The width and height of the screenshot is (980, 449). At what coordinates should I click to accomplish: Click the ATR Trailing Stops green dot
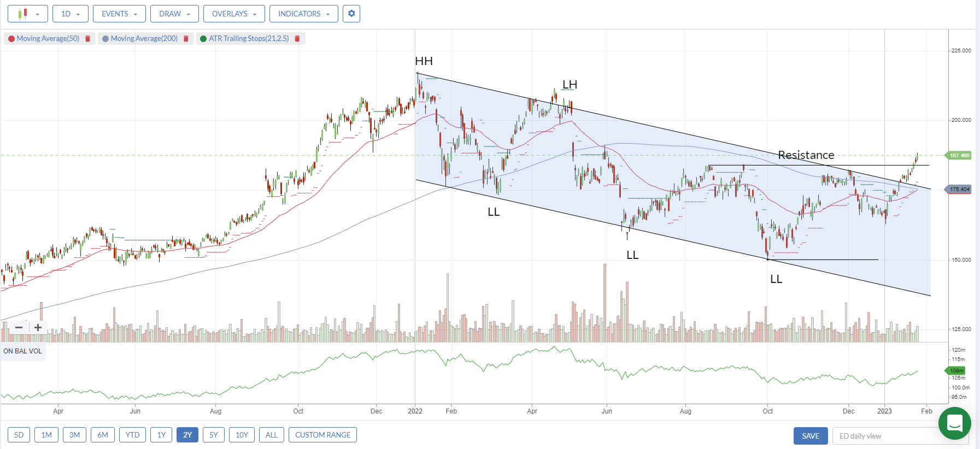(x=203, y=39)
